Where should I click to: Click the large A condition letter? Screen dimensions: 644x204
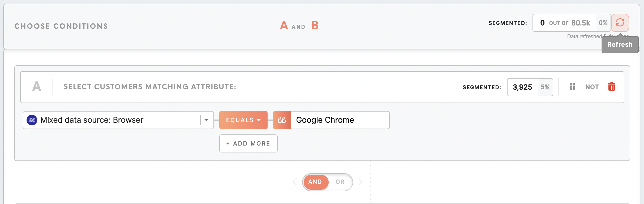tap(37, 87)
